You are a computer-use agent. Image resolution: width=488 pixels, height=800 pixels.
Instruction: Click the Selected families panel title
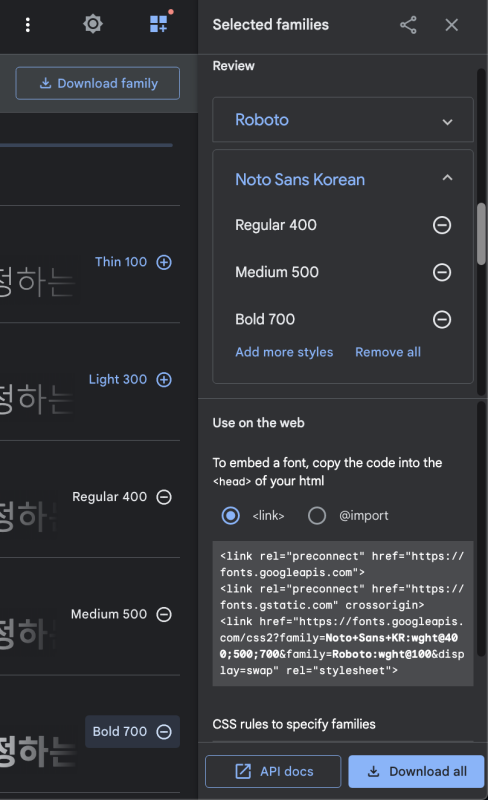coord(271,24)
